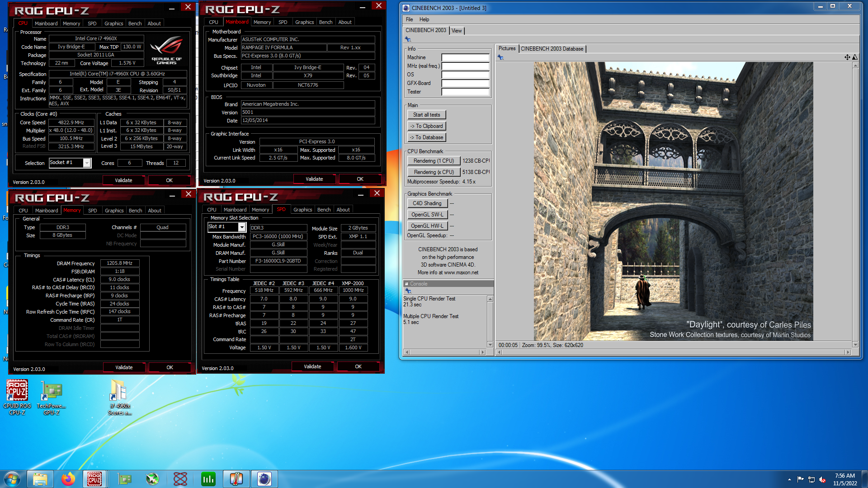Open the network tray icon
The image size is (868, 488).
tap(811, 479)
